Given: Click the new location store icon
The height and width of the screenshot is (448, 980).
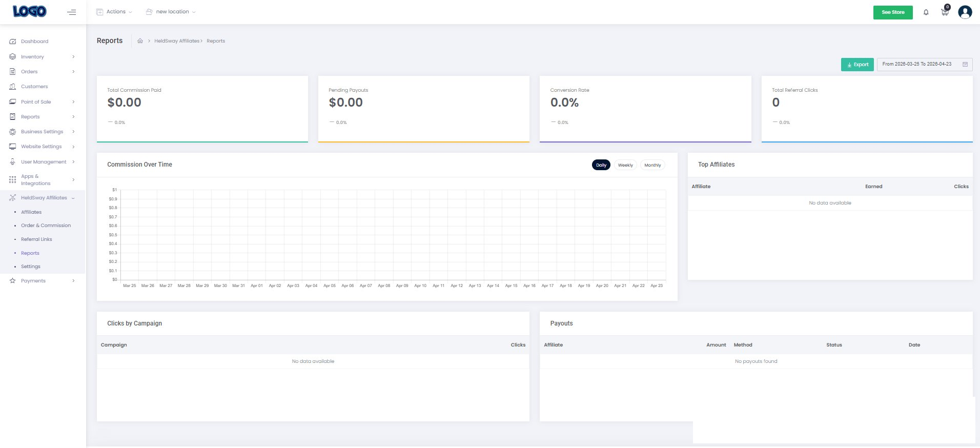Looking at the screenshot, I should click(149, 12).
